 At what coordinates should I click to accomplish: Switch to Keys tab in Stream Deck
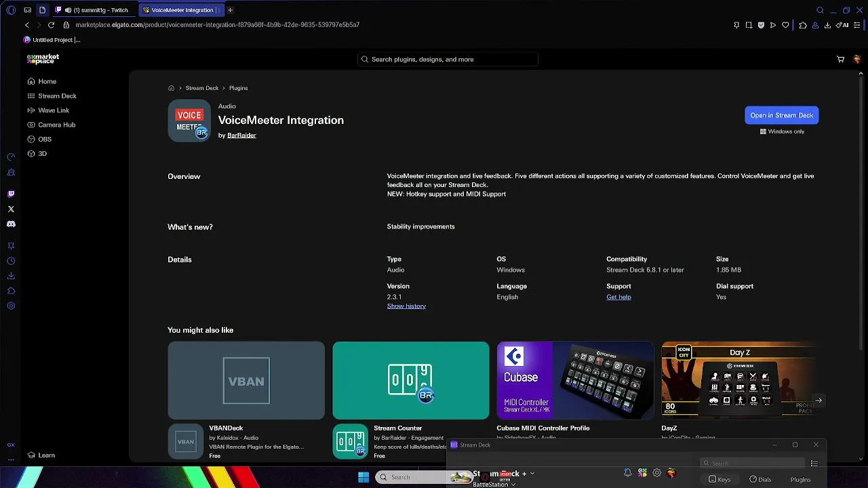(719, 479)
